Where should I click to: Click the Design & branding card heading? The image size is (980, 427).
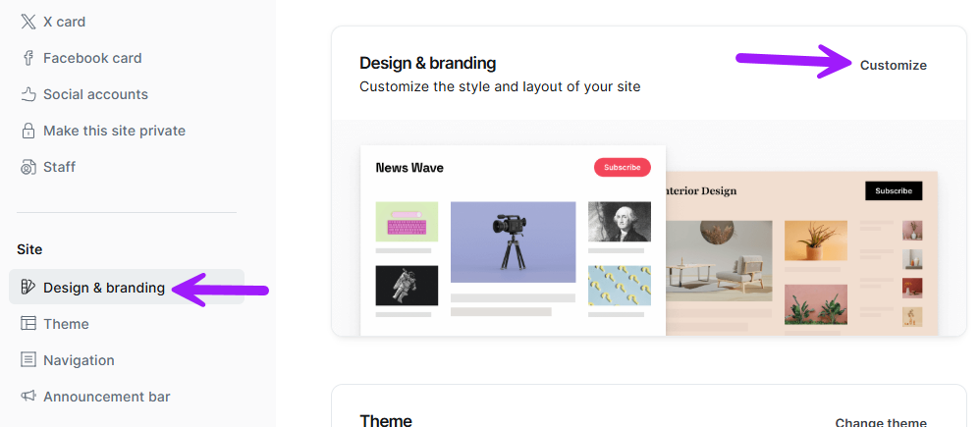point(427,63)
